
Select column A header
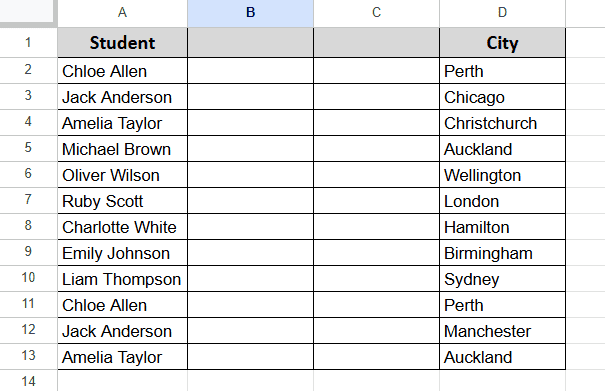click(122, 13)
